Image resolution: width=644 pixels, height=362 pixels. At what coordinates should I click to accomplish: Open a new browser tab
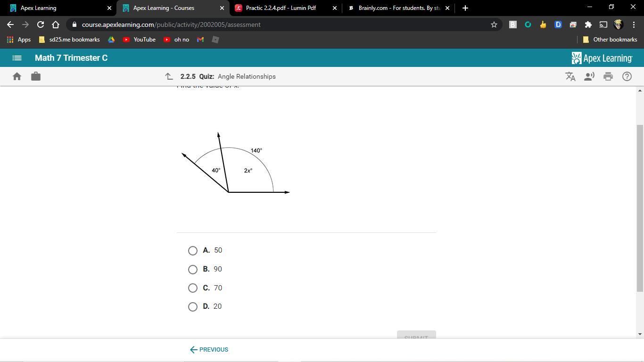pyautogui.click(x=465, y=8)
